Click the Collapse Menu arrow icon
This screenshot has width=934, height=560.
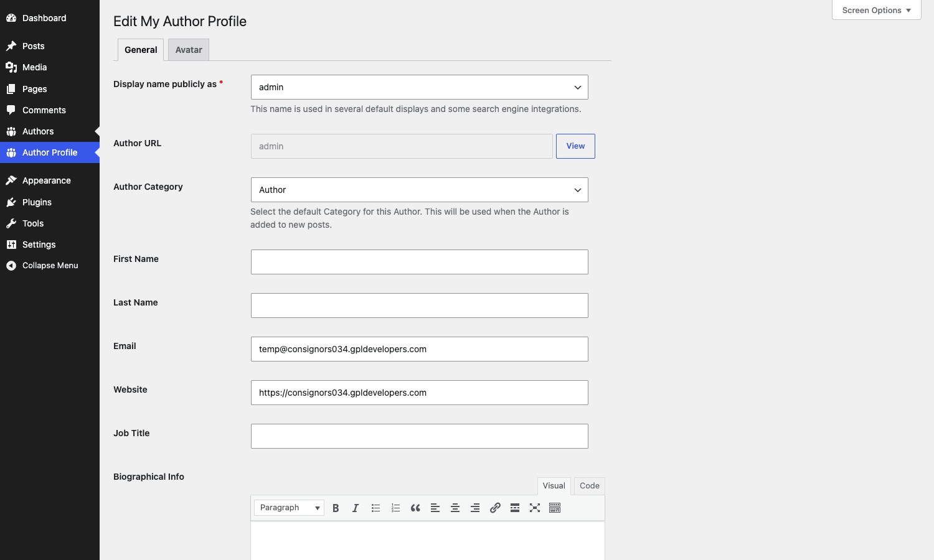11,266
